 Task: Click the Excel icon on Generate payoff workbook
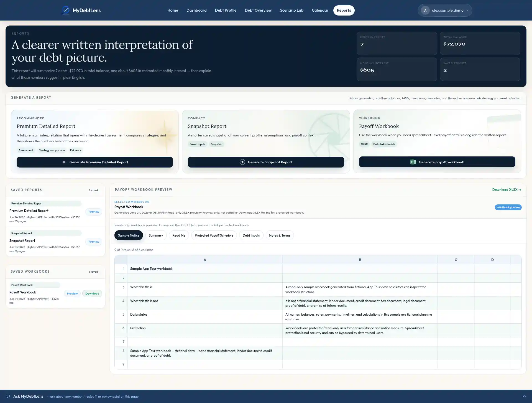[413, 162]
